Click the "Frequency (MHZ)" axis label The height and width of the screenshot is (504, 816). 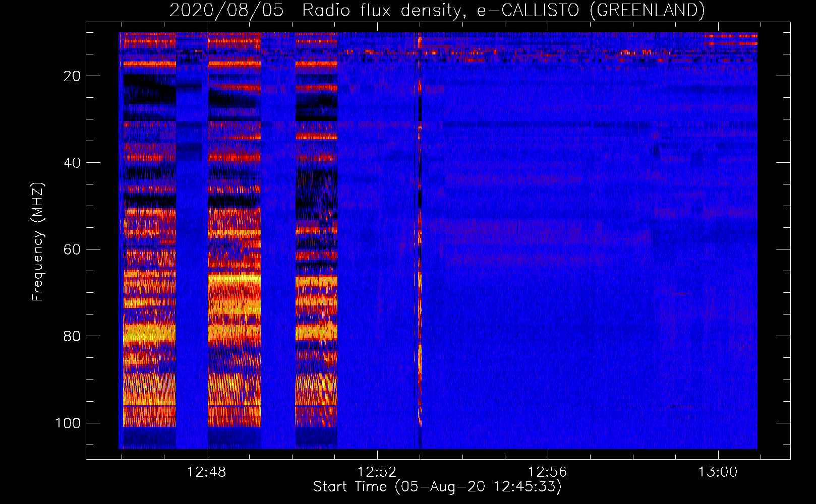(x=38, y=242)
